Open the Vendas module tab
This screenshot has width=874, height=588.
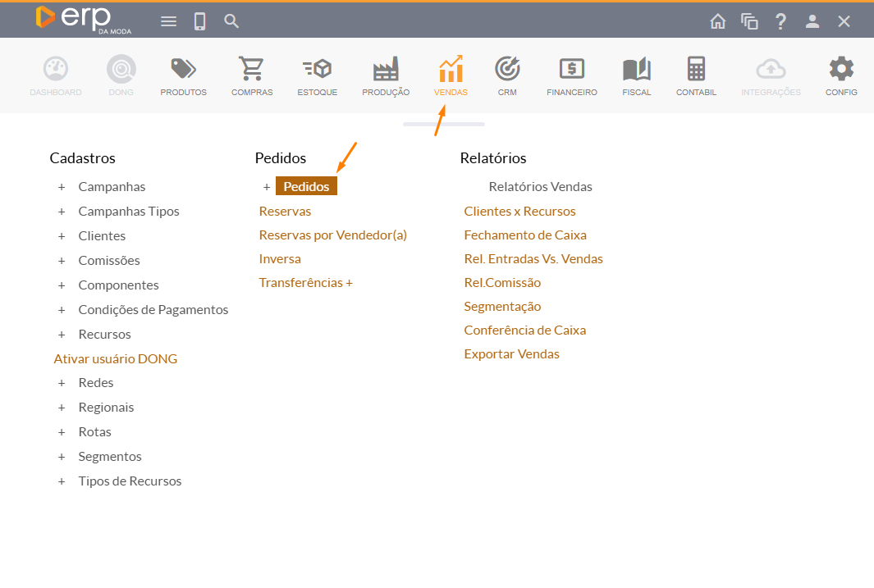tap(451, 75)
